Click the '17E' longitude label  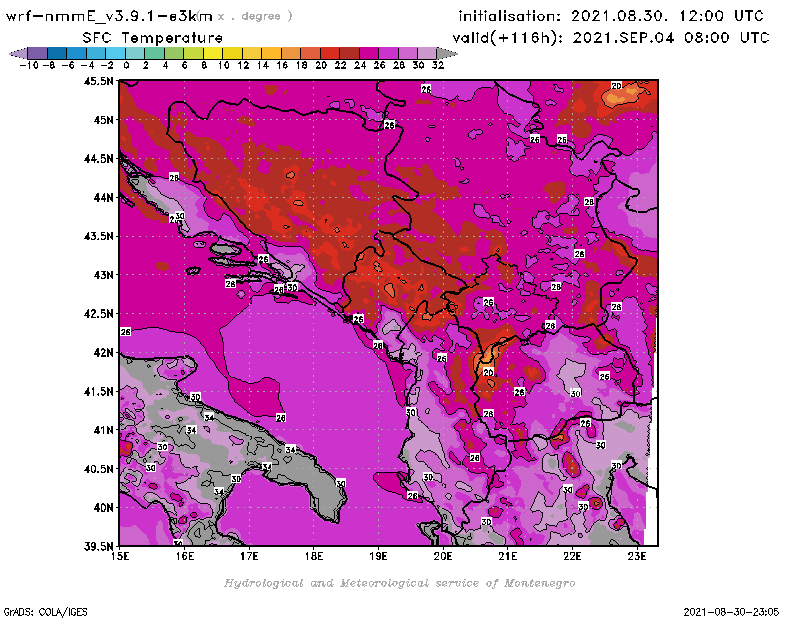(x=249, y=556)
